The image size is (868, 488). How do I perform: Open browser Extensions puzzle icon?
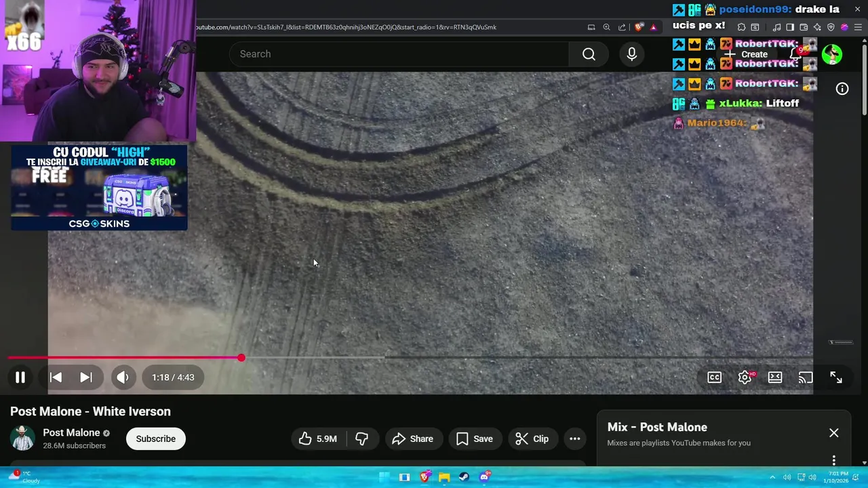coord(741,27)
